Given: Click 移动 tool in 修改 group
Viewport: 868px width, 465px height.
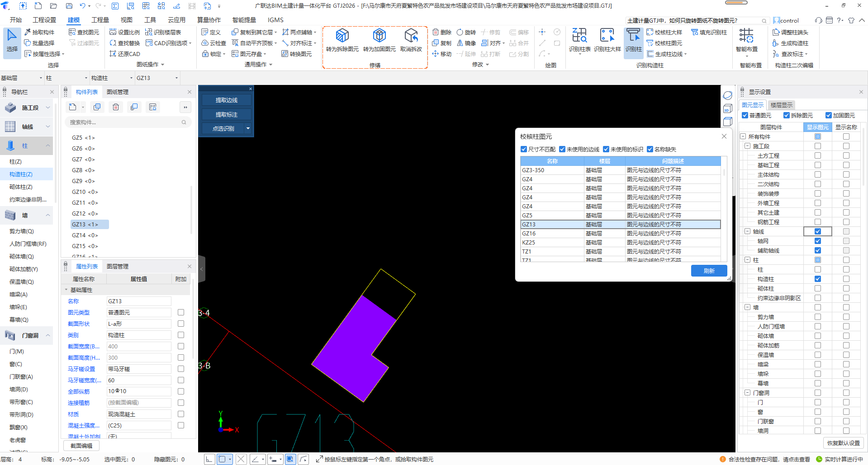Looking at the screenshot, I should 442,54.
